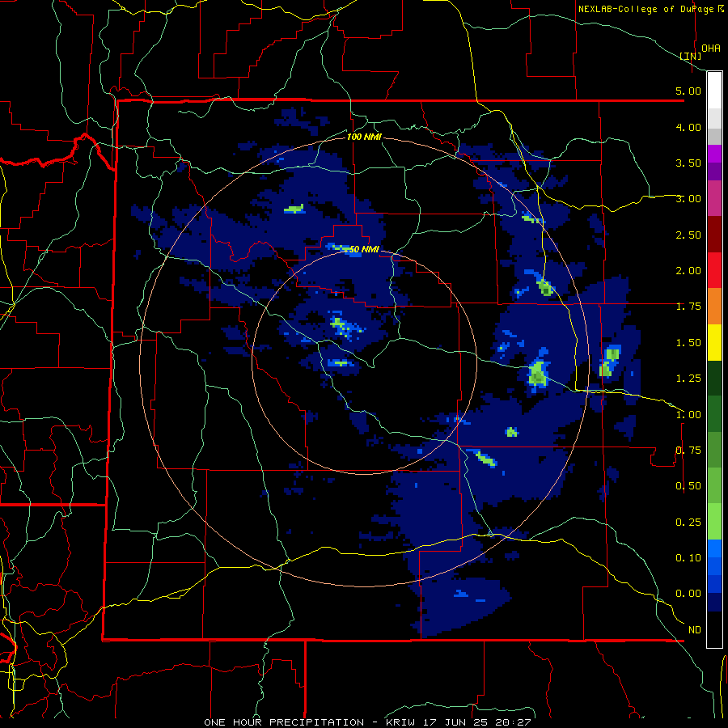Click the 1.75 legend value
728x728 pixels.
[x=688, y=307]
